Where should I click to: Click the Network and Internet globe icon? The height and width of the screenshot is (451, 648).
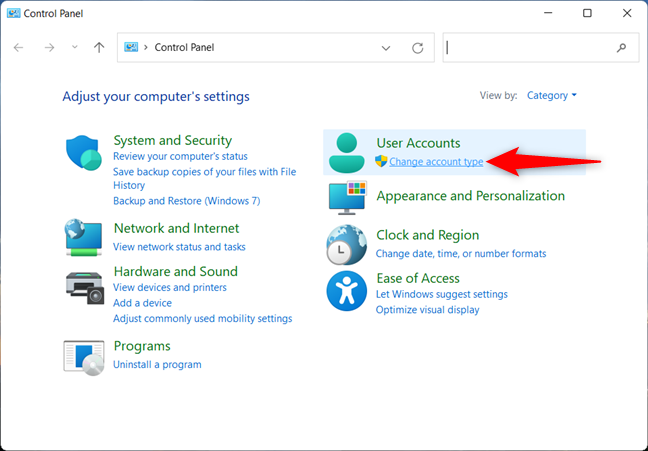pyautogui.click(x=83, y=237)
